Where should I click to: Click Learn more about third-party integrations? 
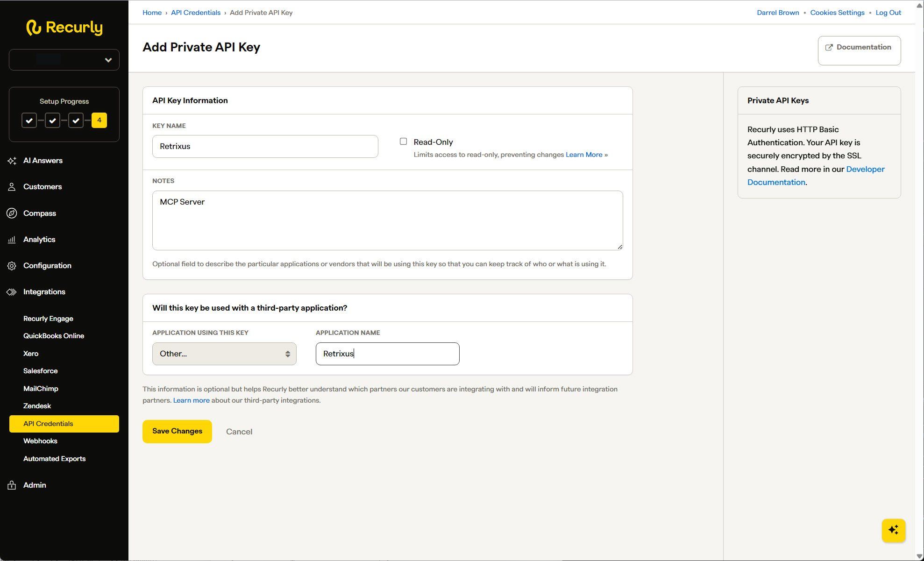(x=192, y=400)
